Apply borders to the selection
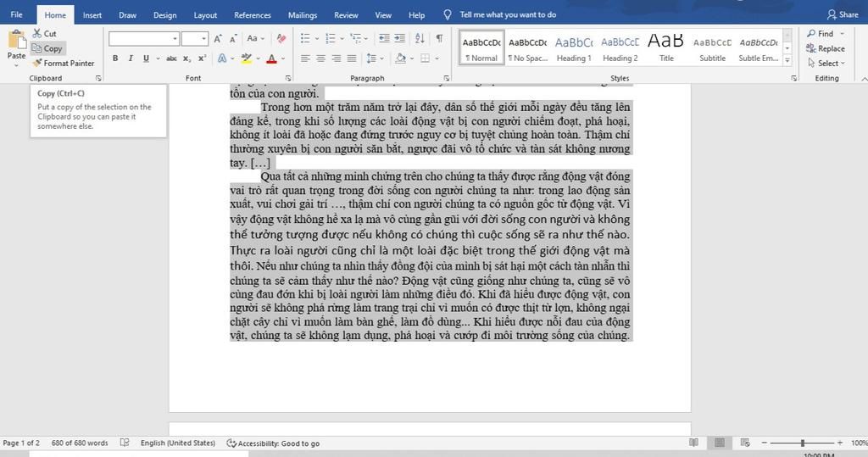 [426, 59]
